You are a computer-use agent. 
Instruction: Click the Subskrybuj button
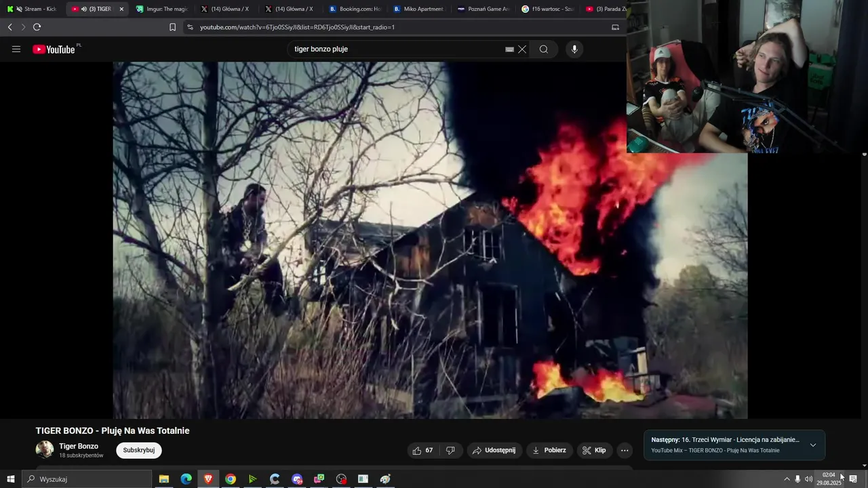139,450
